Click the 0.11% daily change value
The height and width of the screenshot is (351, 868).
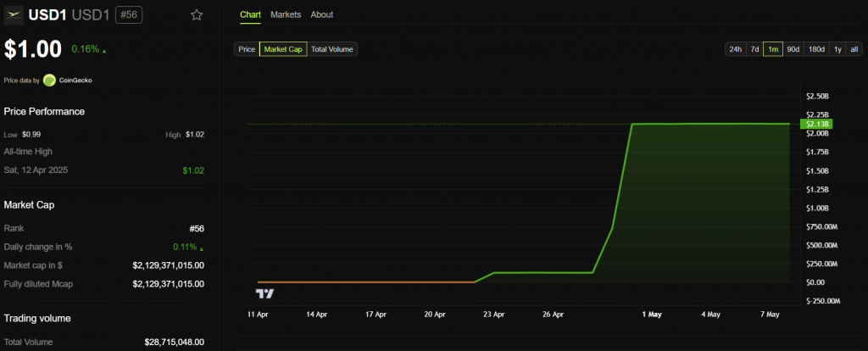tap(186, 247)
